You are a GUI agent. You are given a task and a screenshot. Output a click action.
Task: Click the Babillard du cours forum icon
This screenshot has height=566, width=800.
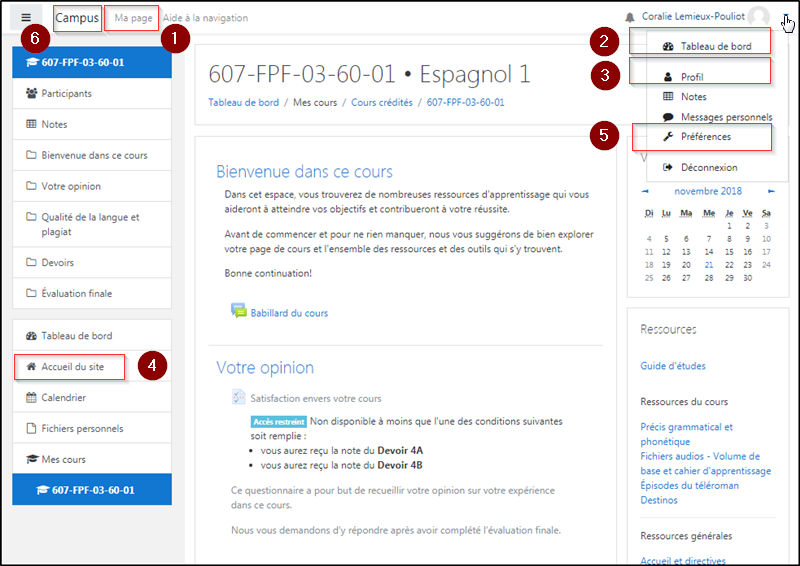[239, 312]
